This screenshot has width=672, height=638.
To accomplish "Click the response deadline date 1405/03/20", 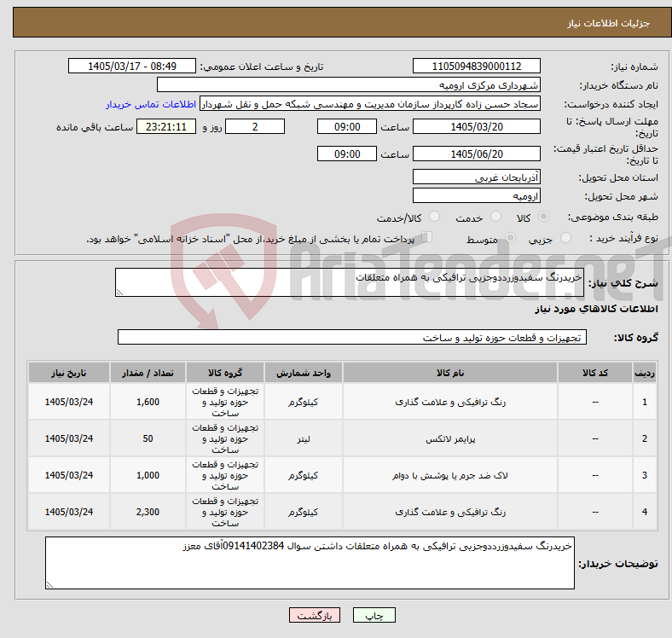I will 476,126.
